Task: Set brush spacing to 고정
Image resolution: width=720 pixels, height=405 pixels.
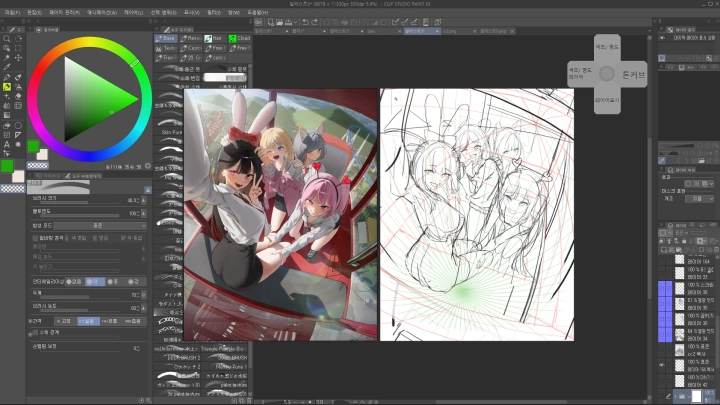Action: [65, 321]
